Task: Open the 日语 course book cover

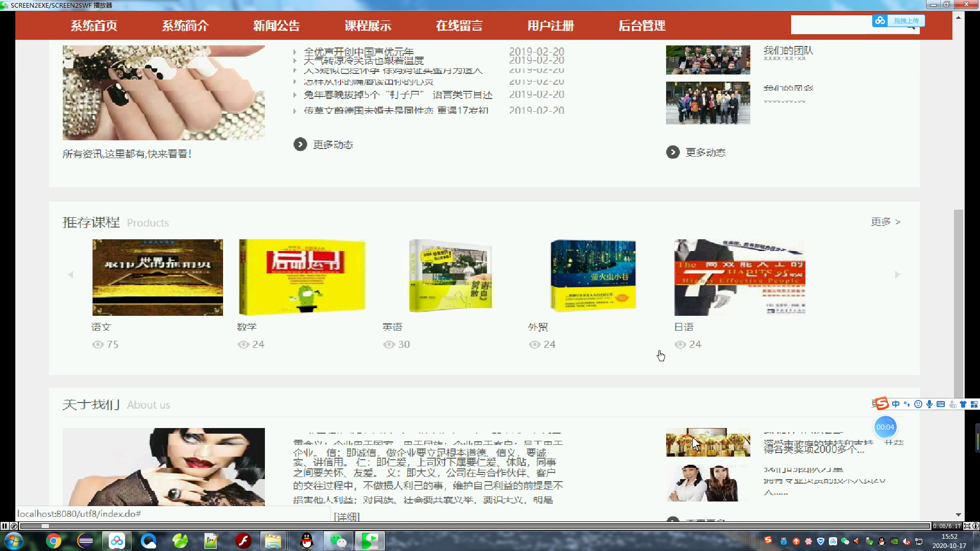Action: point(740,278)
